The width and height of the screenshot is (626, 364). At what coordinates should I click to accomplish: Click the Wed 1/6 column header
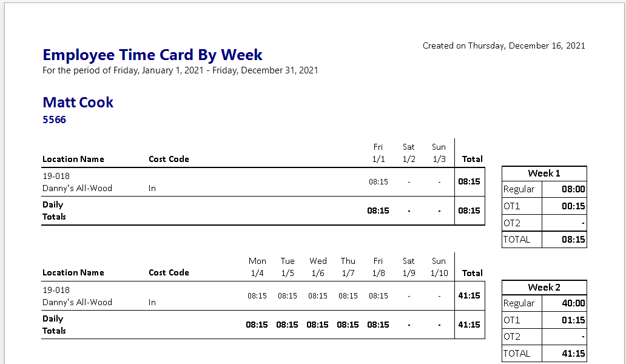(x=318, y=267)
